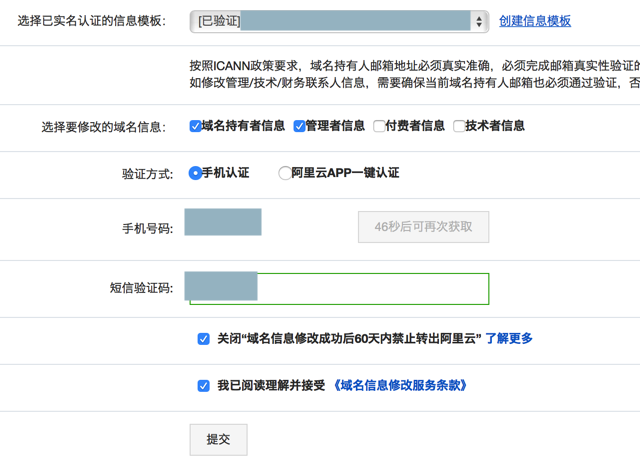Viewport: 640px width, 467px height.
Task: Choose 阿里云APP一键认证 verification method
Action: click(285, 173)
